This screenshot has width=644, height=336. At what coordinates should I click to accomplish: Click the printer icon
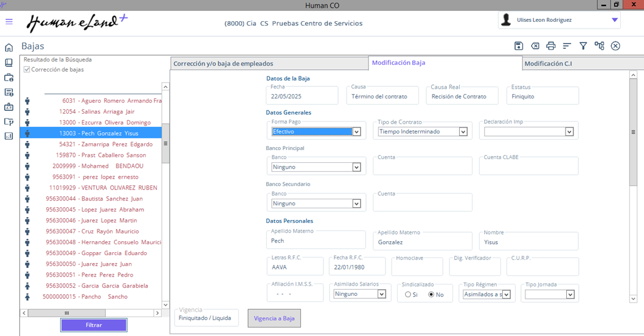click(551, 46)
